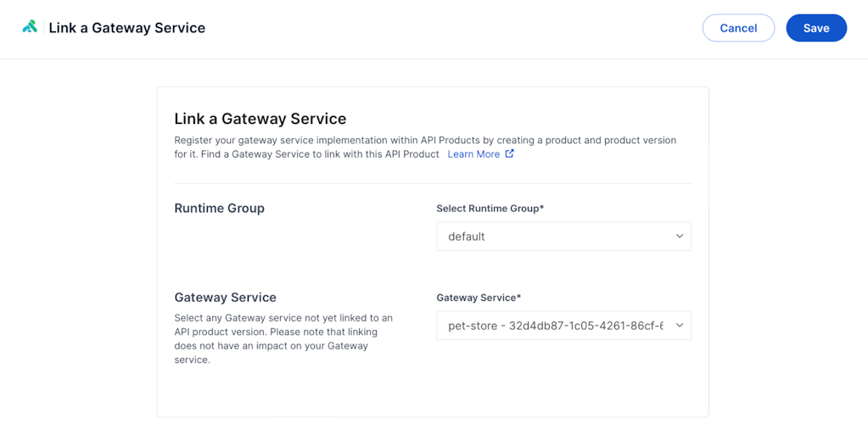The width and height of the screenshot is (868, 441).
Task: Click the chevron arrow on the pet-store dropdown
Action: [679, 326]
